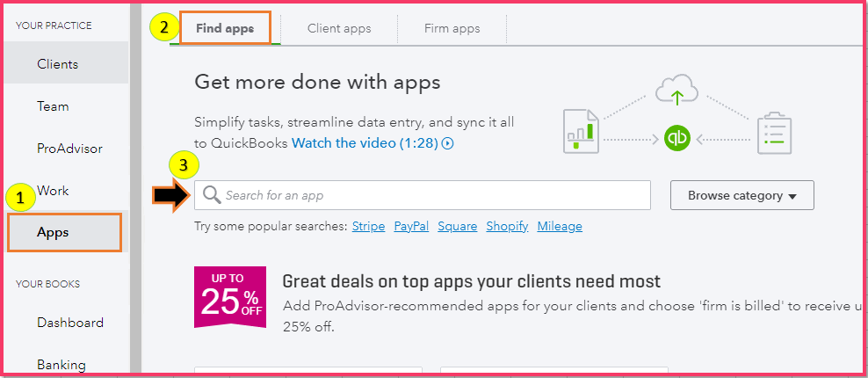
Task: Click the Square popular search link
Action: tap(457, 226)
